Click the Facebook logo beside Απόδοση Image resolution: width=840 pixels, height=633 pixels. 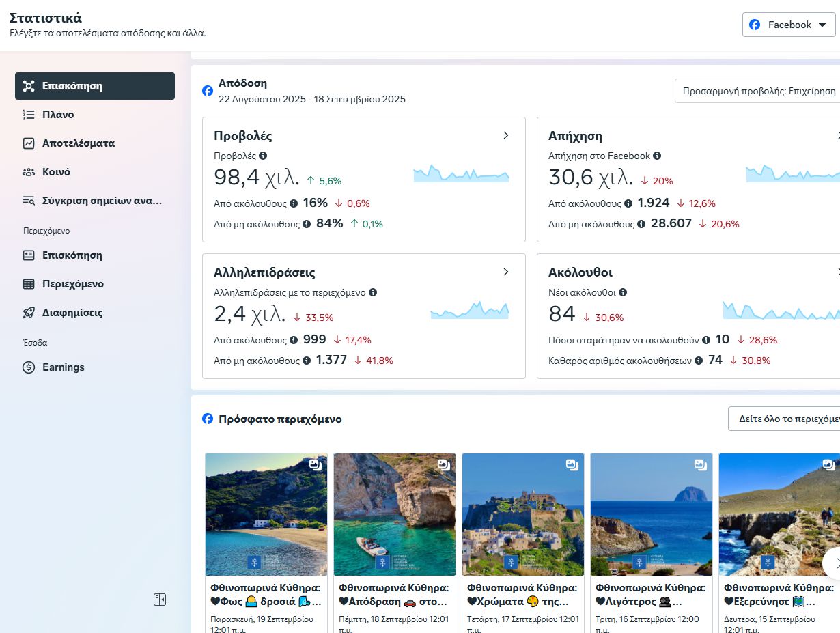(208, 91)
